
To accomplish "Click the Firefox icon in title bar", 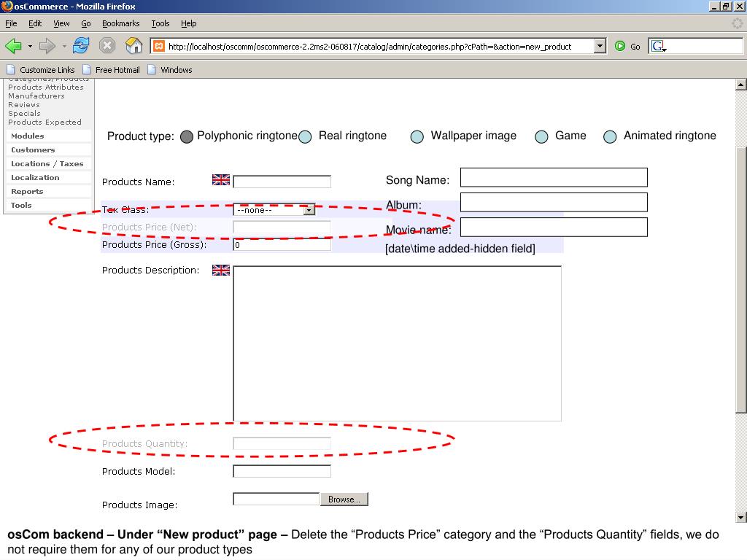I will [7, 6].
